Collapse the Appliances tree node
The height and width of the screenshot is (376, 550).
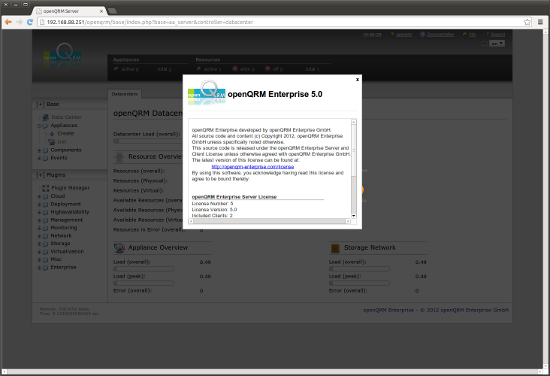point(39,126)
